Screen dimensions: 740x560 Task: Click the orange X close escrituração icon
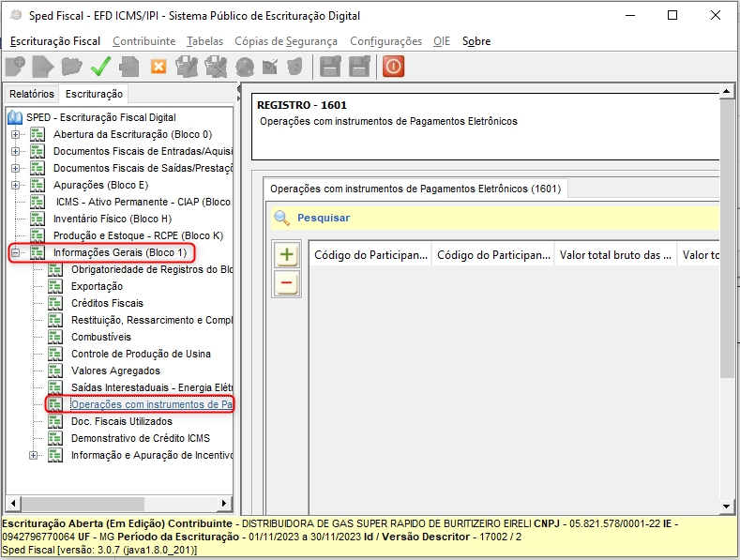pyautogui.click(x=158, y=67)
